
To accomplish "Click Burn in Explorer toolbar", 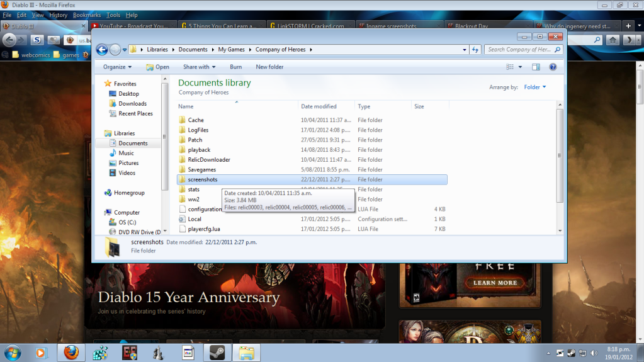I will [x=235, y=67].
